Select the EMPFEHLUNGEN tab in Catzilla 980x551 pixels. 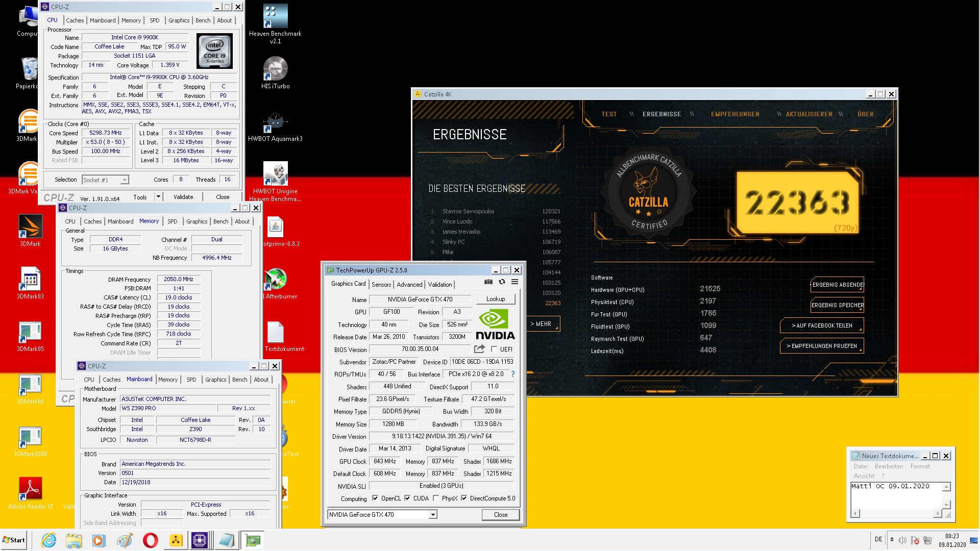point(735,114)
